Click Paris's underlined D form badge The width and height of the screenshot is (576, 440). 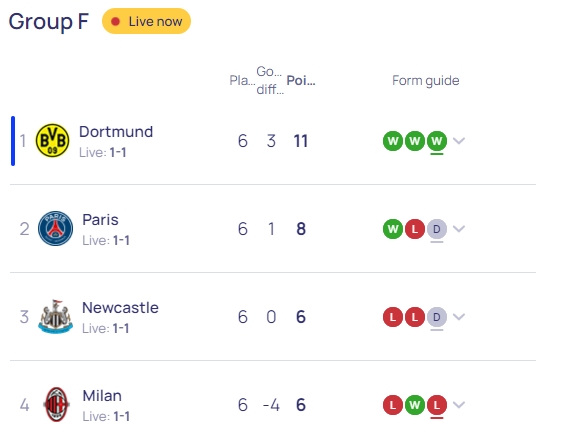[x=437, y=229]
